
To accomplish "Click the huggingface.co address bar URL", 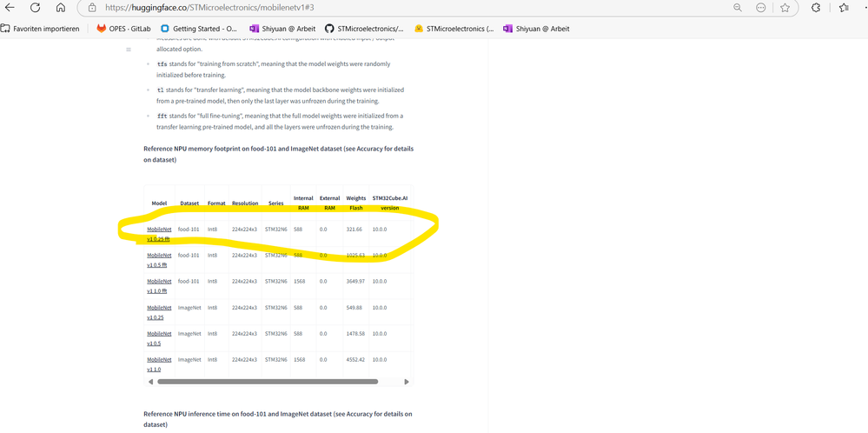I will click(209, 8).
